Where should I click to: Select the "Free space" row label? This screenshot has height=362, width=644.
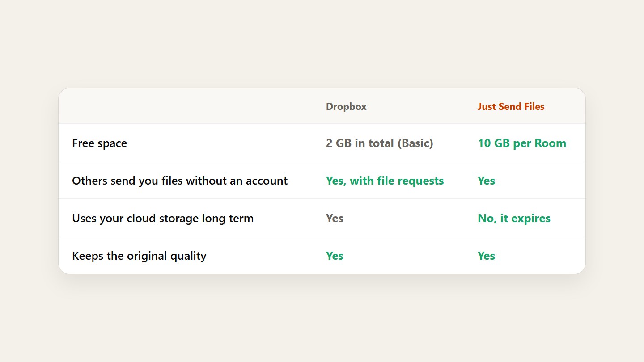click(x=99, y=143)
